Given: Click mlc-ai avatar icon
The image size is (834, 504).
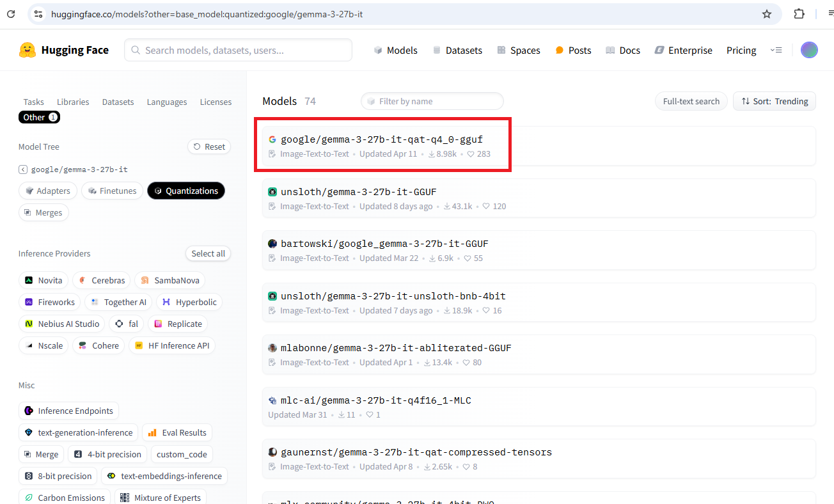Looking at the screenshot, I should [272, 400].
